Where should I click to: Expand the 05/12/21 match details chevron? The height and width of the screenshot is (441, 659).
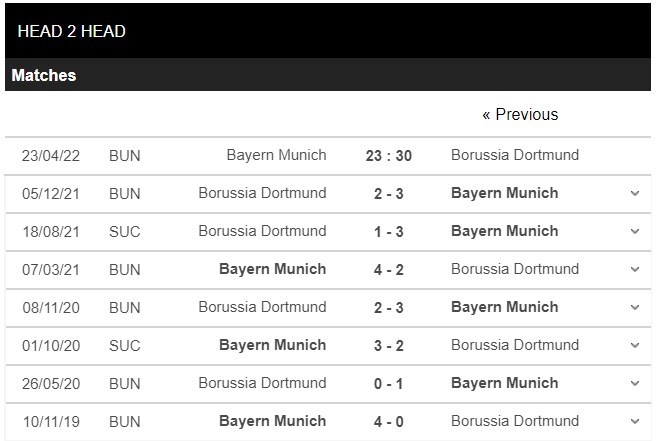(x=635, y=193)
